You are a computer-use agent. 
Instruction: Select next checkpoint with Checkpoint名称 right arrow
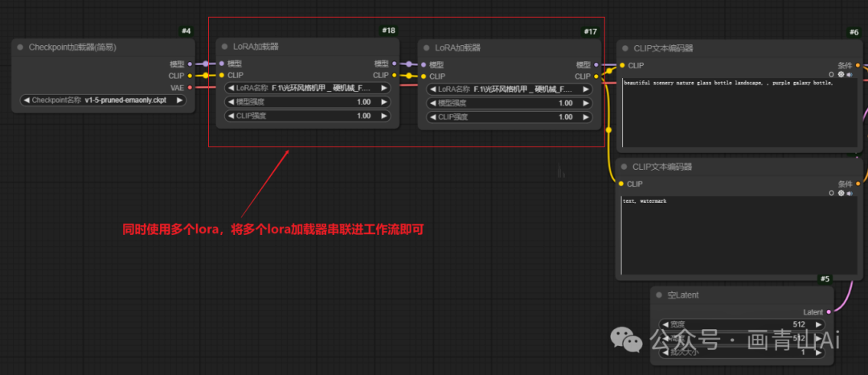point(178,101)
